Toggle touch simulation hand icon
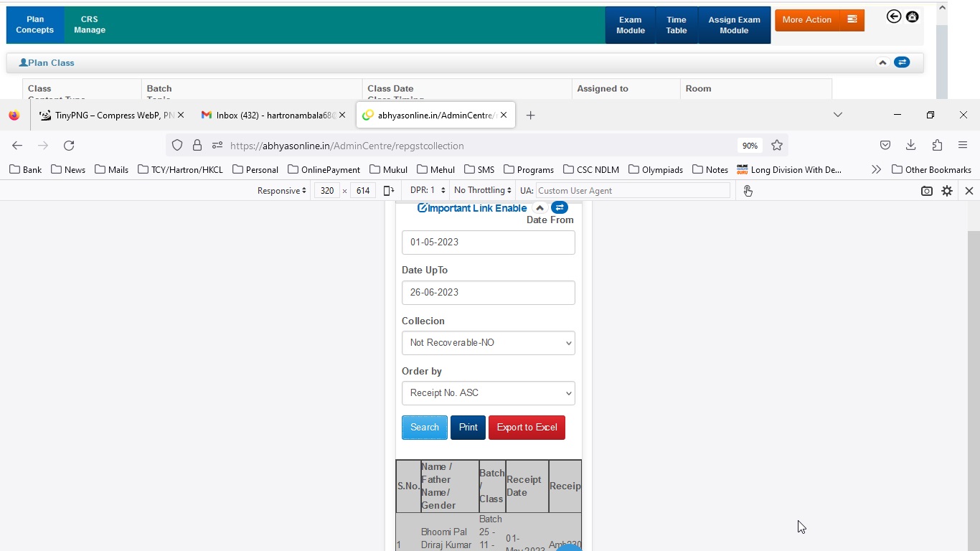This screenshot has height=551, width=980. (x=748, y=191)
